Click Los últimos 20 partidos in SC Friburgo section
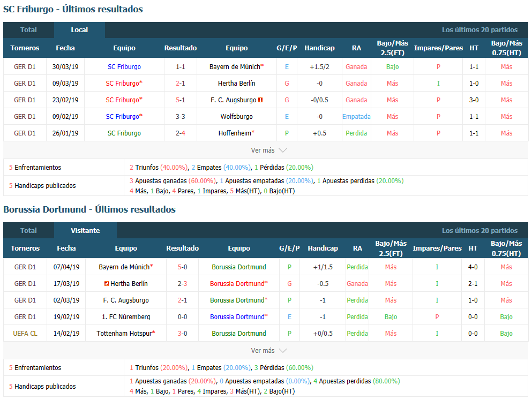The width and height of the screenshot is (532, 400). coord(479,30)
